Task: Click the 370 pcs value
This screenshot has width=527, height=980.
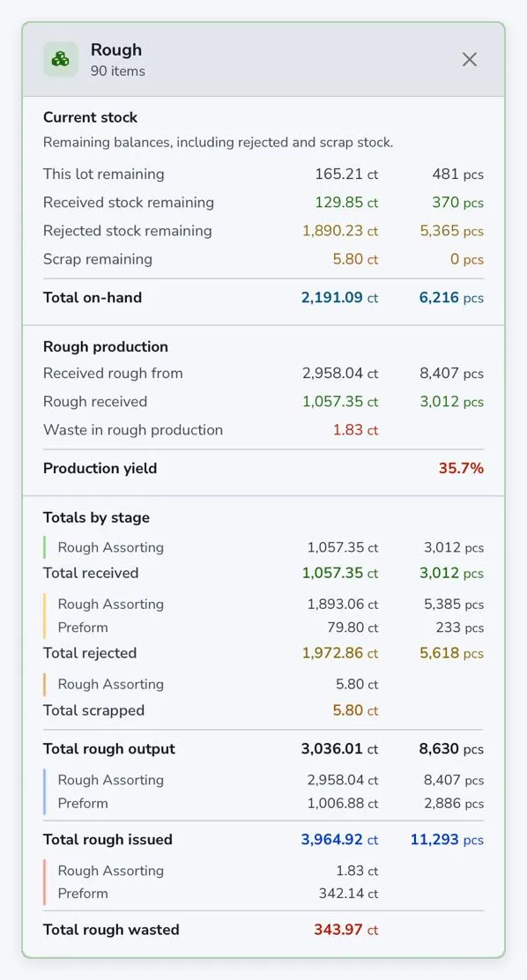Action: [x=457, y=203]
